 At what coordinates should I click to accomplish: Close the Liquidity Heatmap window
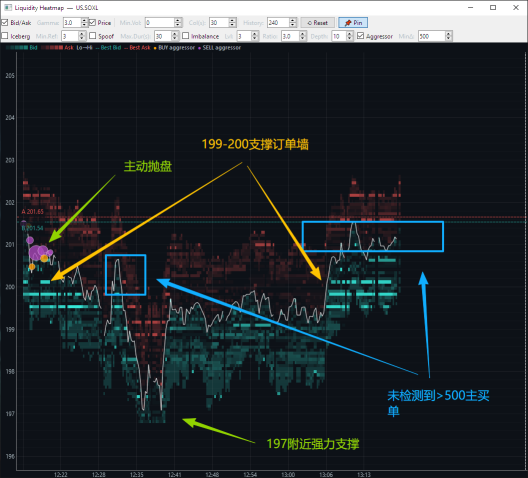click(x=516, y=7)
